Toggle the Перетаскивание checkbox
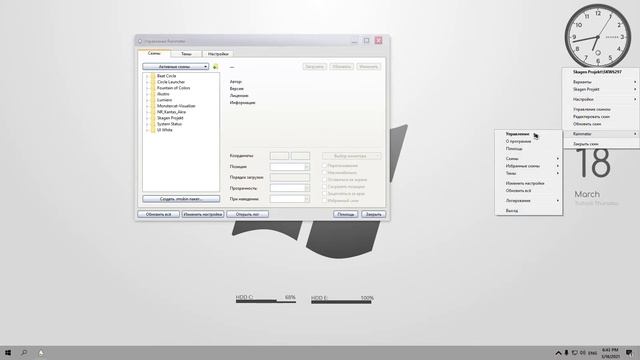The height and width of the screenshot is (360, 640). point(324,166)
